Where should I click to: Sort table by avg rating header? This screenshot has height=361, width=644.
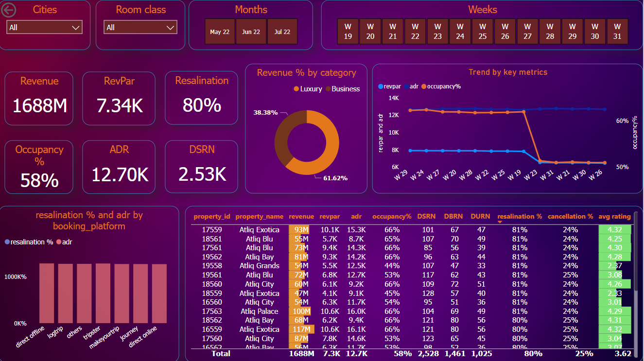click(614, 217)
